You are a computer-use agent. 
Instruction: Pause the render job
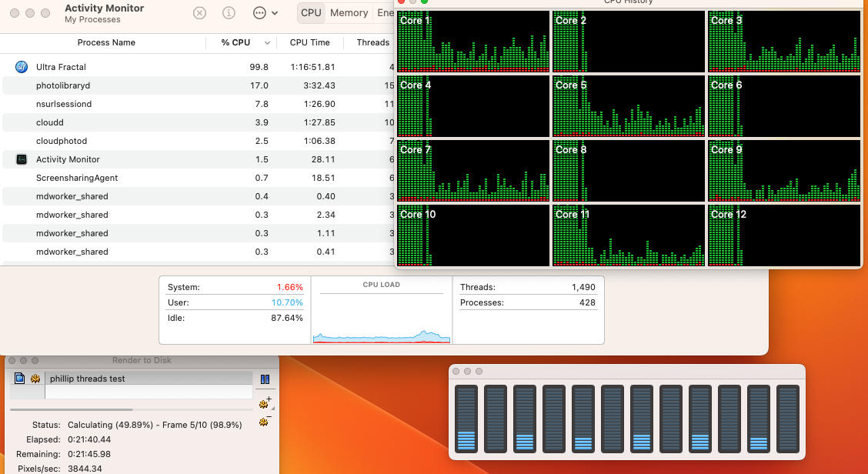[265, 379]
